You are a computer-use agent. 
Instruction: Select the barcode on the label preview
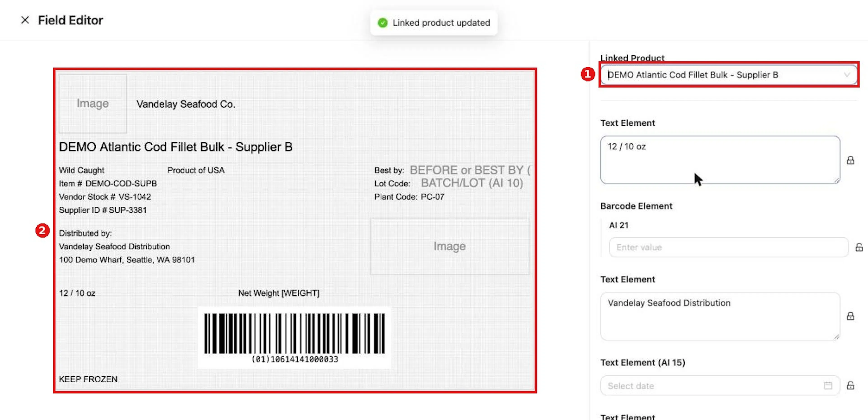pos(295,338)
